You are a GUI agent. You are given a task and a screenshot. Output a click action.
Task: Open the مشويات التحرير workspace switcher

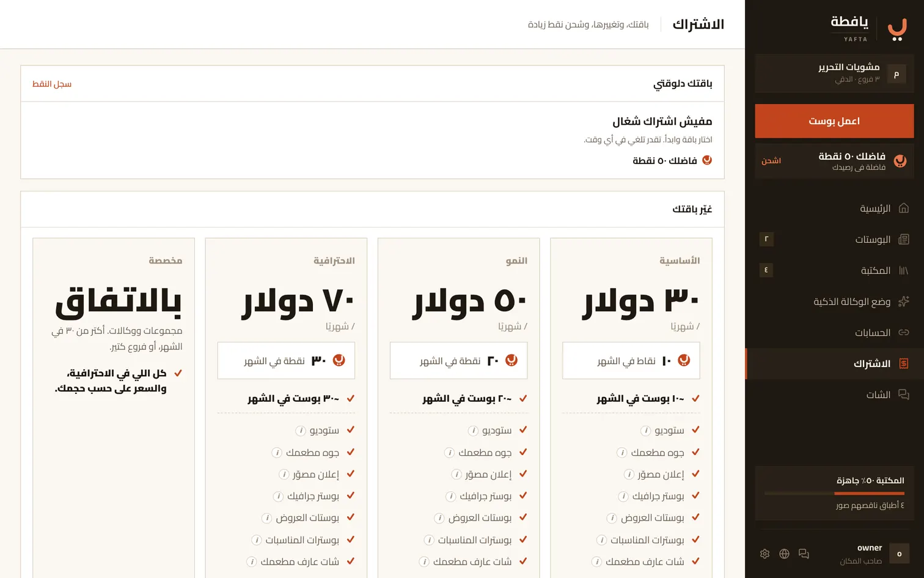(x=834, y=73)
